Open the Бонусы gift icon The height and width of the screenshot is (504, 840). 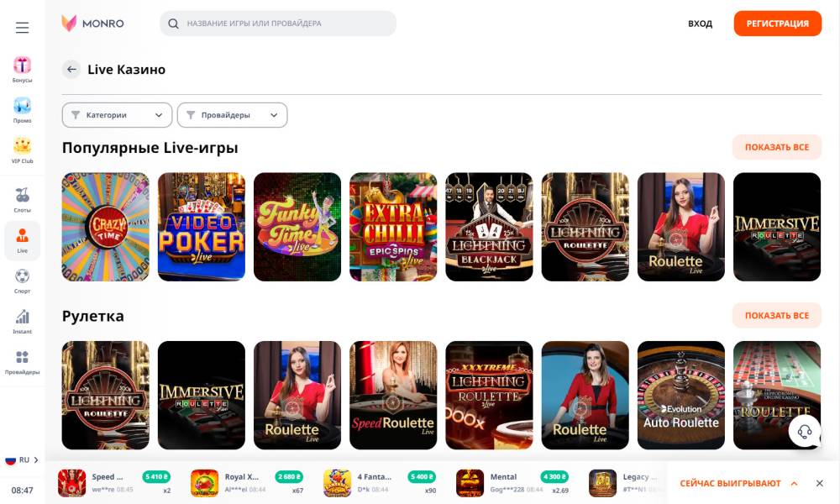22,66
